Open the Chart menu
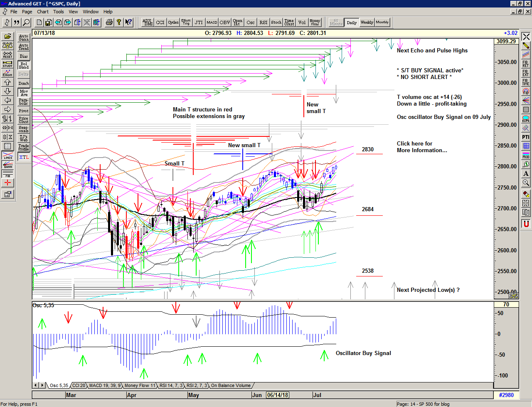 42,12
